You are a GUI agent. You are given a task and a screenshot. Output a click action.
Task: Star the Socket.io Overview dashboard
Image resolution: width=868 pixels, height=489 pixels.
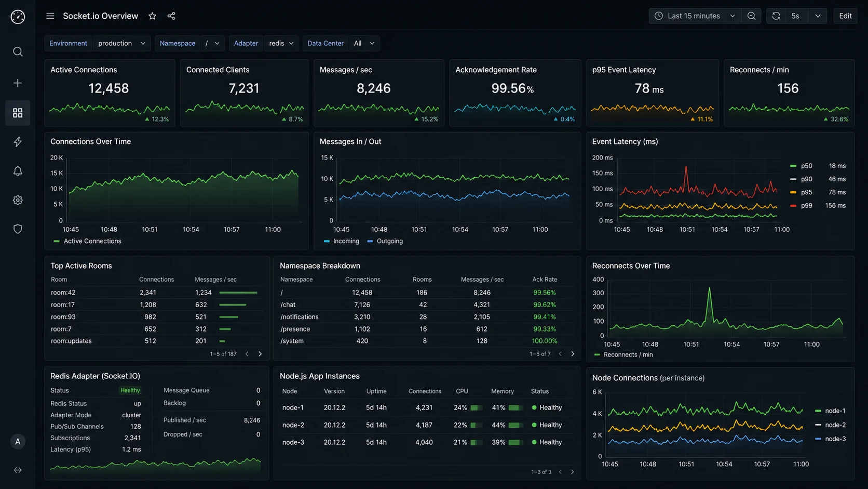pos(152,16)
